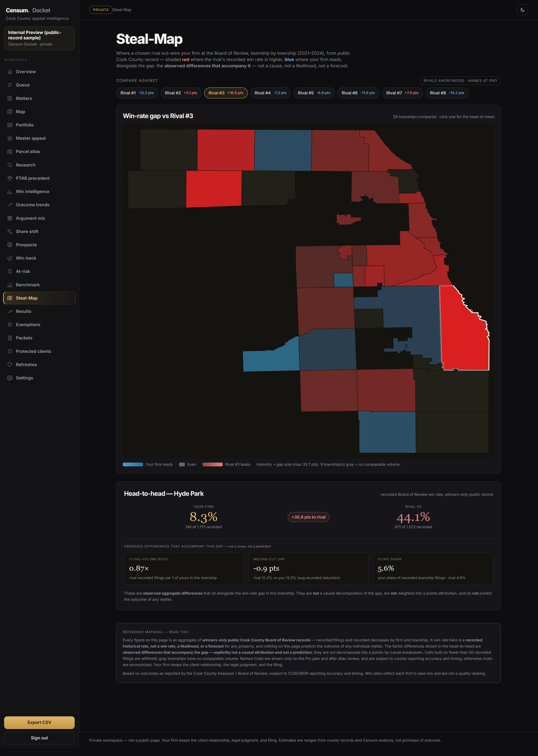Click the Prospects target icon
Screen dimensions: 538x756
click(10, 245)
